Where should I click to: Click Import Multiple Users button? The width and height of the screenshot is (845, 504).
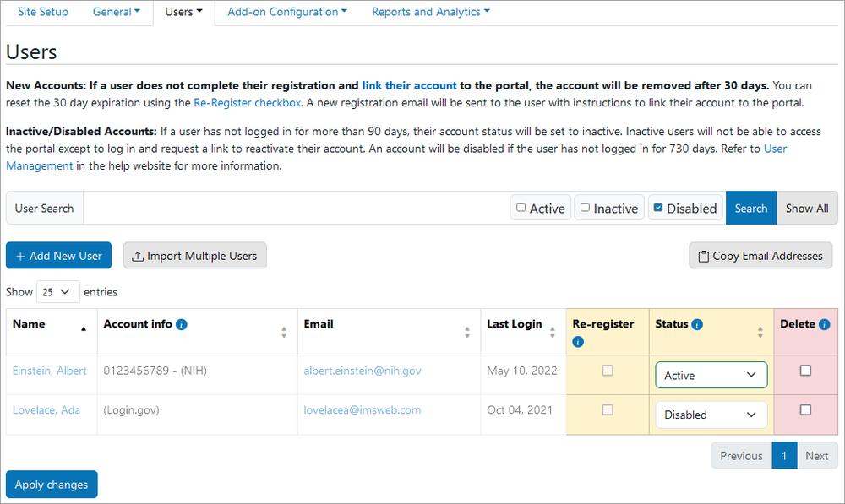pos(194,256)
